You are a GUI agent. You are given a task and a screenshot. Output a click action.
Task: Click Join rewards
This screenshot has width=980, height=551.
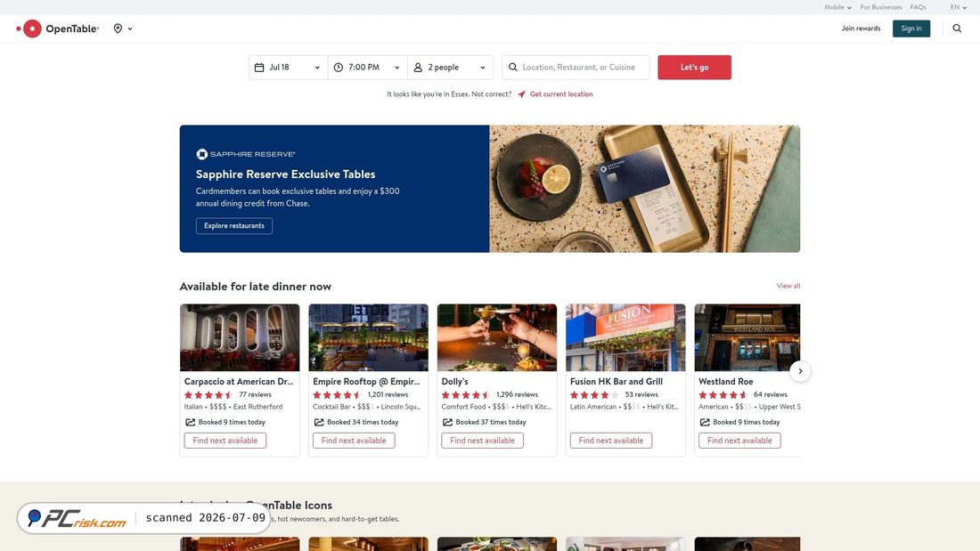[861, 28]
